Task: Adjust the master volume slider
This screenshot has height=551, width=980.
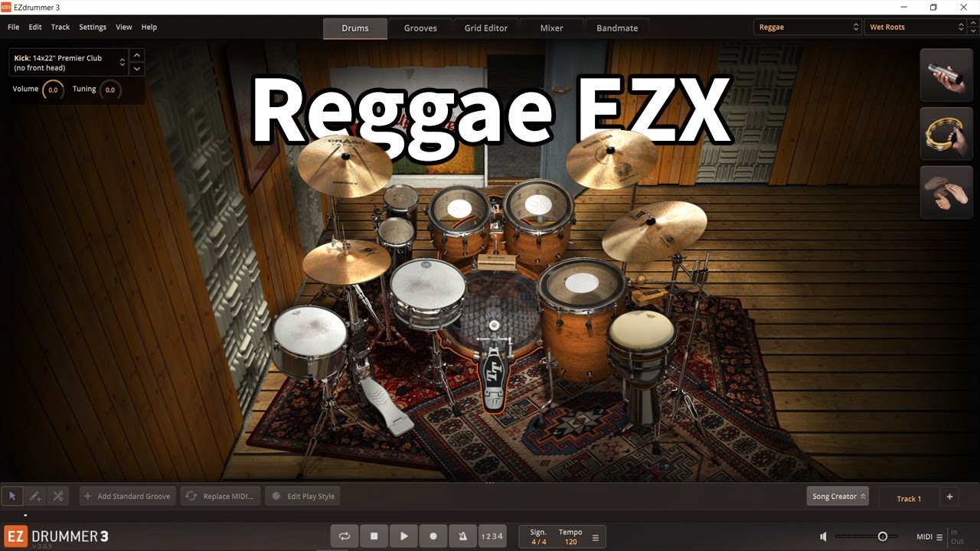Action: (883, 536)
